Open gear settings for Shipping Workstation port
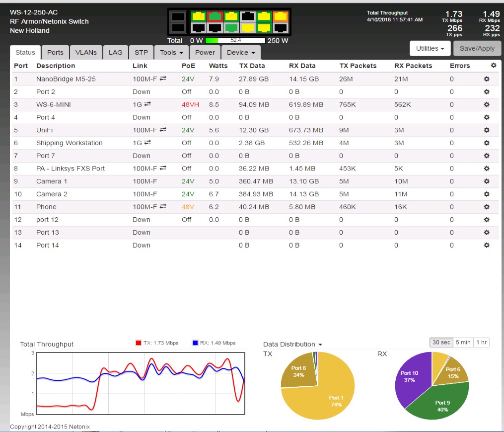504x432 pixels. coord(487,143)
